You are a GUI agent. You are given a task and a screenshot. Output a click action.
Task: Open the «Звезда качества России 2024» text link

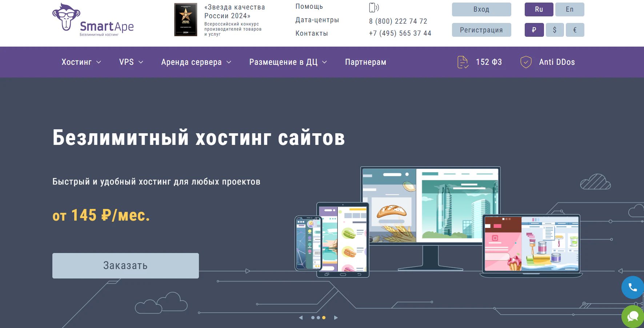pos(235,12)
